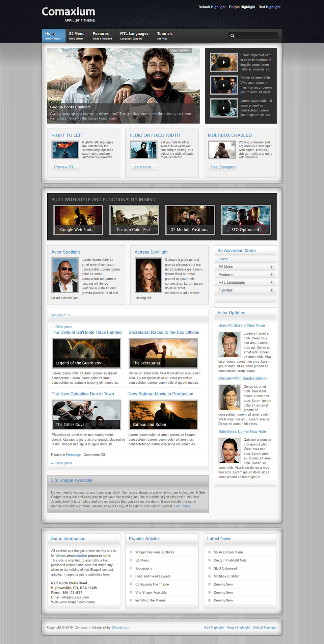Select the Home navigation tab
Image resolution: width=324 pixels, height=644 pixels.
[53, 35]
